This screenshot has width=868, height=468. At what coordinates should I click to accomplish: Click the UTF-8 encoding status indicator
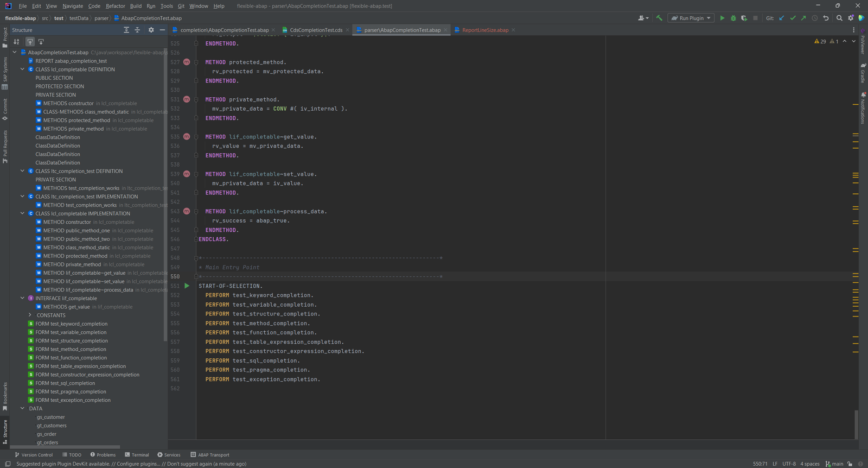pyautogui.click(x=789, y=464)
